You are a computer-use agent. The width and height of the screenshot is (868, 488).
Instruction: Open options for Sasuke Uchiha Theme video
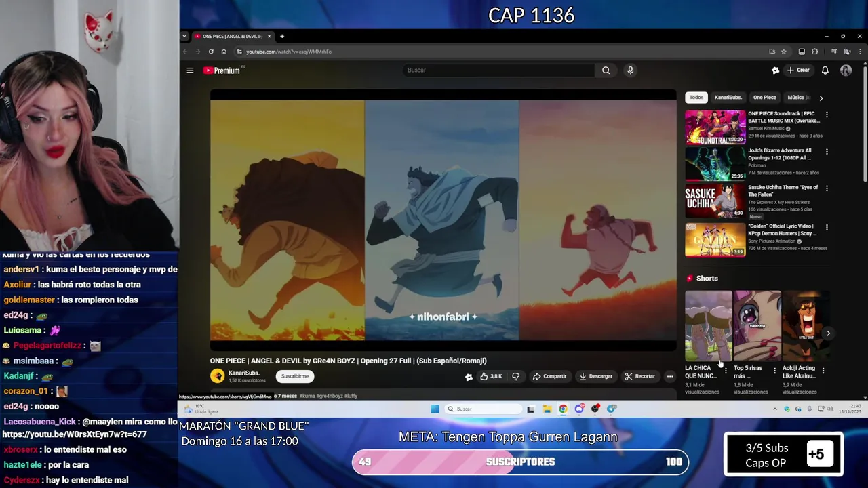(827, 188)
